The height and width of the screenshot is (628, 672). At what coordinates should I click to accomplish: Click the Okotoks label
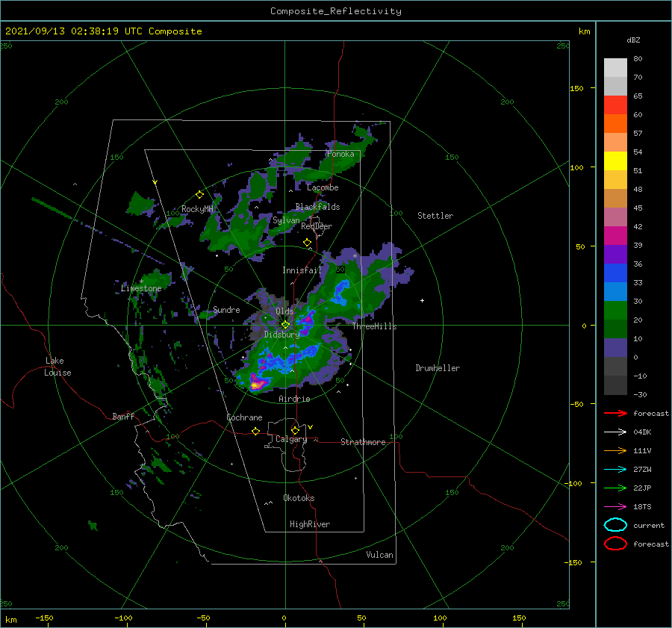coord(299,498)
